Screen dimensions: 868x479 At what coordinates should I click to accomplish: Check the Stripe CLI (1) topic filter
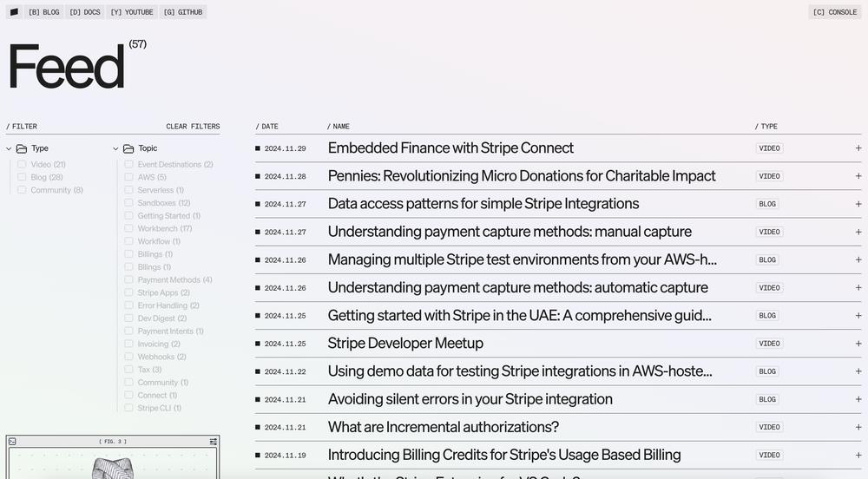click(128, 408)
